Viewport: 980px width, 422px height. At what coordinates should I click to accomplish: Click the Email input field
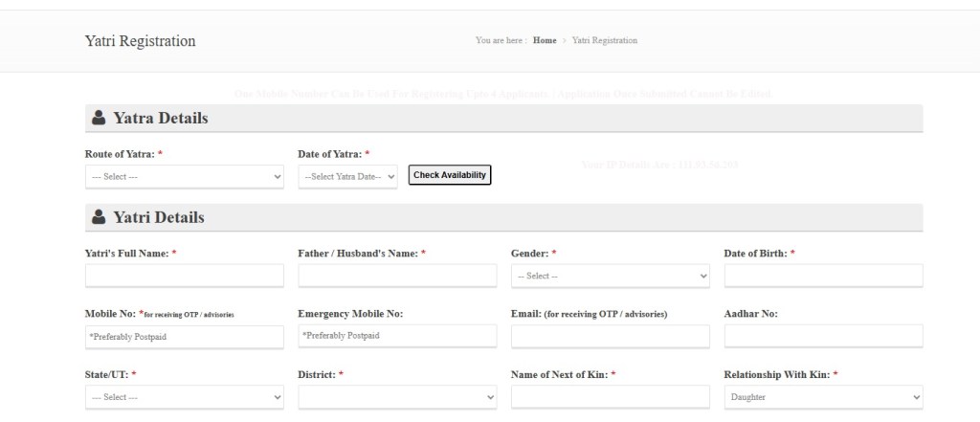(x=610, y=336)
